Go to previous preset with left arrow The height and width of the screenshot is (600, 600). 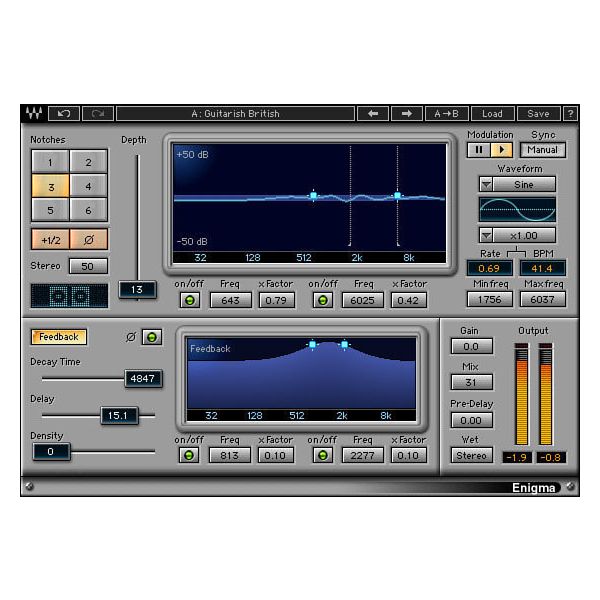click(x=372, y=114)
